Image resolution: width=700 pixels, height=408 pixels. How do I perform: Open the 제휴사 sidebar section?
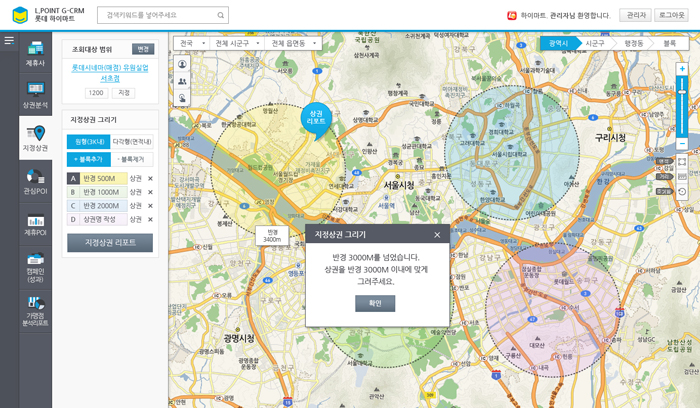coord(35,53)
